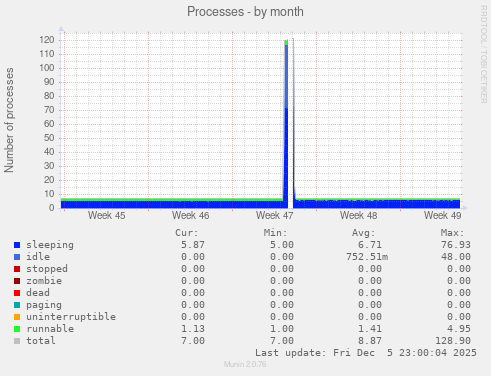Click the stopped legend color swatch
Image resolution: width=491 pixels, height=376 pixels.
click(17, 269)
